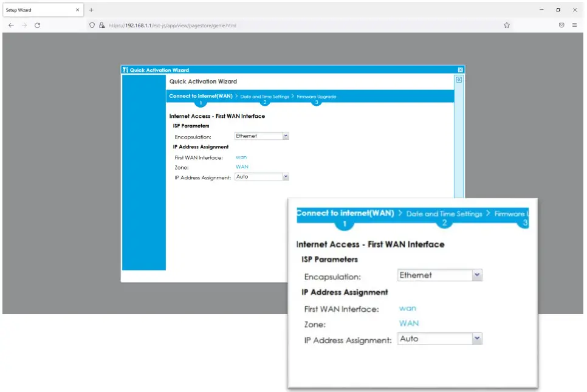Open a new tab with the plus button
The width and height of the screenshot is (587, 392).
(x=91, y=10)
